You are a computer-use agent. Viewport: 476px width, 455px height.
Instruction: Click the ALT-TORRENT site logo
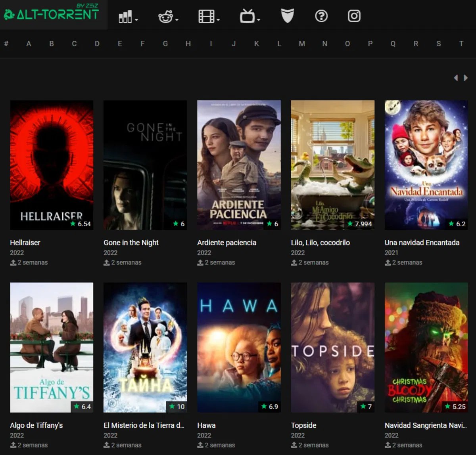tap(51, 13)
